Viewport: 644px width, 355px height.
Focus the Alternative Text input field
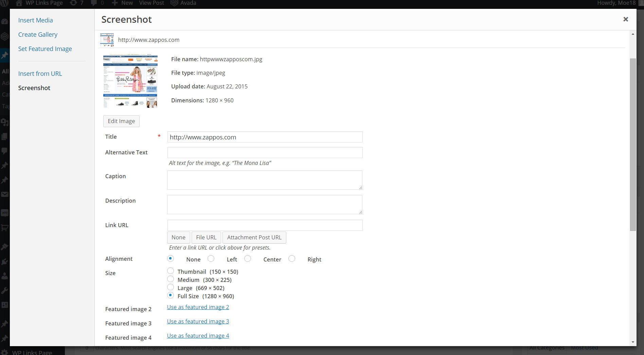click(x=265, y=153)
